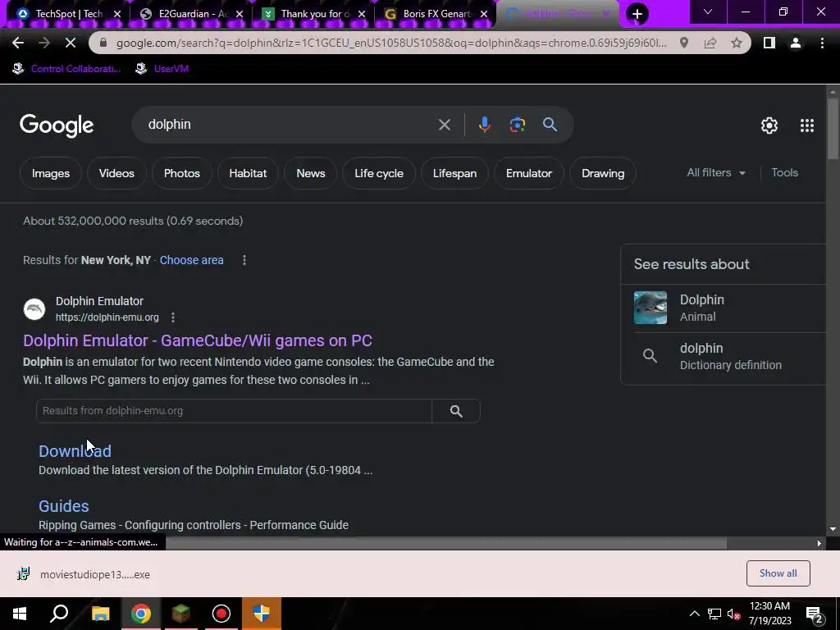Screen dimensions: 840x630
Task: Show hidden system tray icons
Action: tap(694, 614)
